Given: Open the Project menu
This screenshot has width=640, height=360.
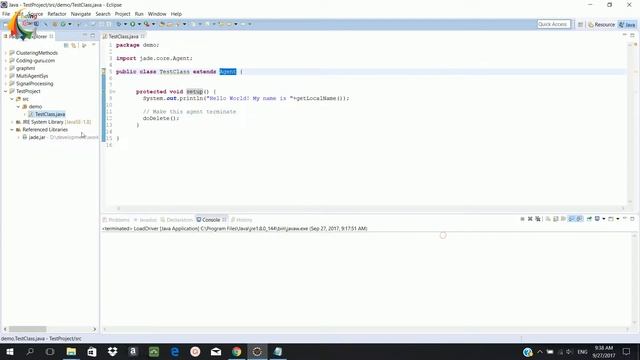Looking at the screenshot, I should coord(122,14).
